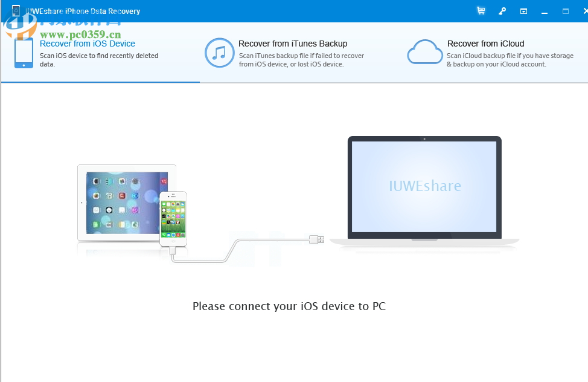Click the cloud icon for iCloud recovery

pyautogui.click(x=424, y=52)
